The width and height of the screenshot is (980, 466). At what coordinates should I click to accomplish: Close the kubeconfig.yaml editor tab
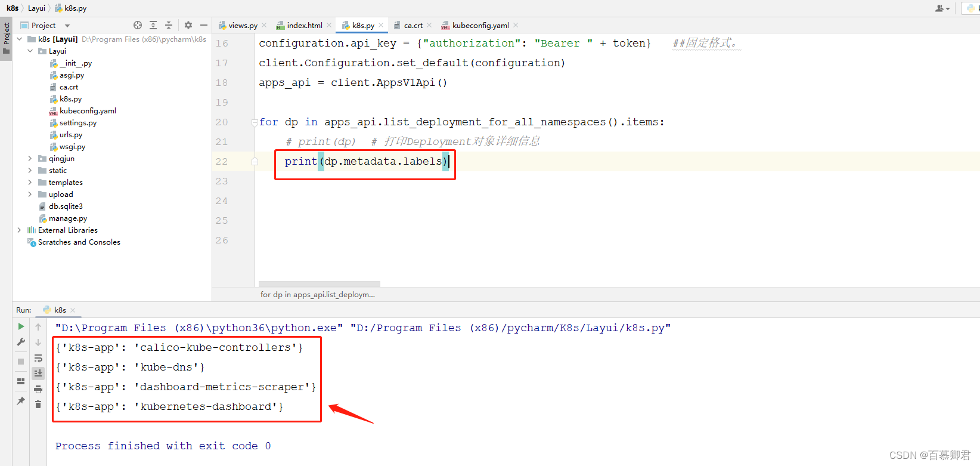coord(516,25)
